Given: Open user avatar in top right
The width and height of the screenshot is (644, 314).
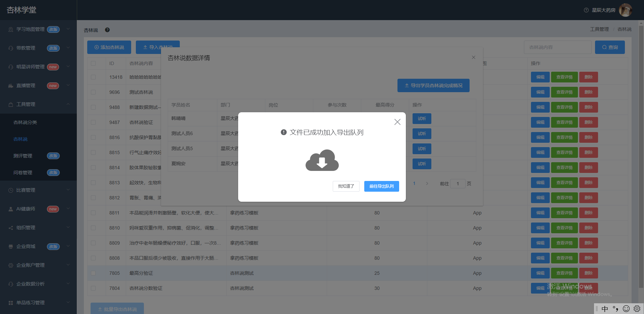Looking at the screenshot, I should tap(625, 10).
